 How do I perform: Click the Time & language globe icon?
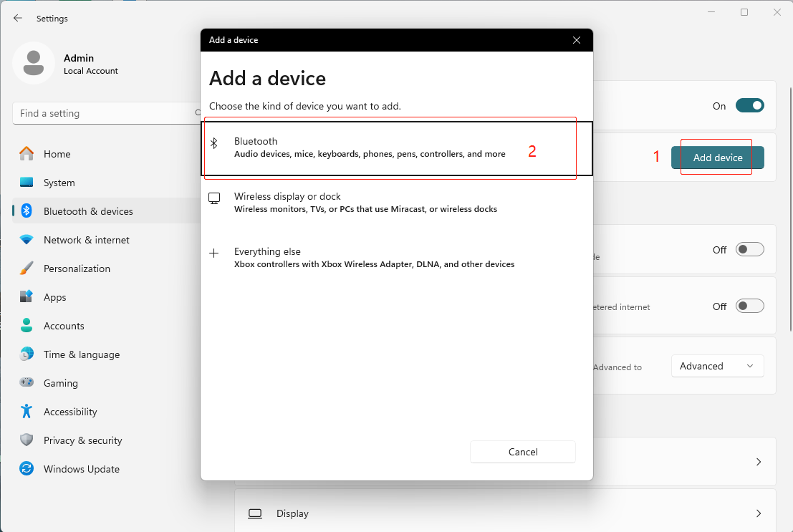click(x=27, y=354)
